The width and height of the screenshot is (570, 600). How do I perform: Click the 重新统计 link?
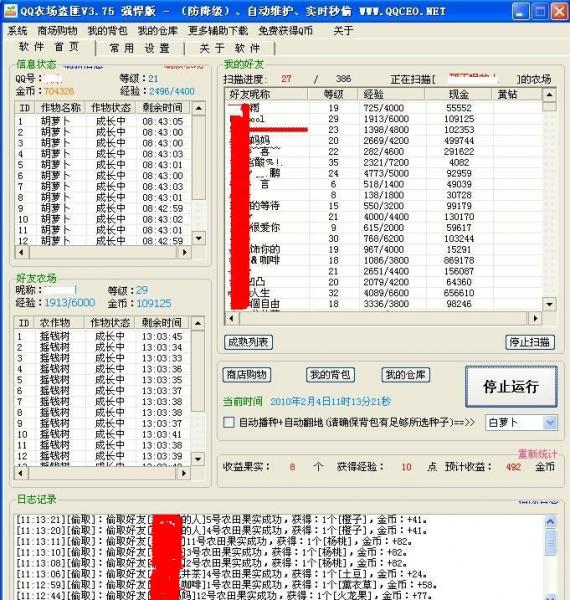tap(537, 454)
